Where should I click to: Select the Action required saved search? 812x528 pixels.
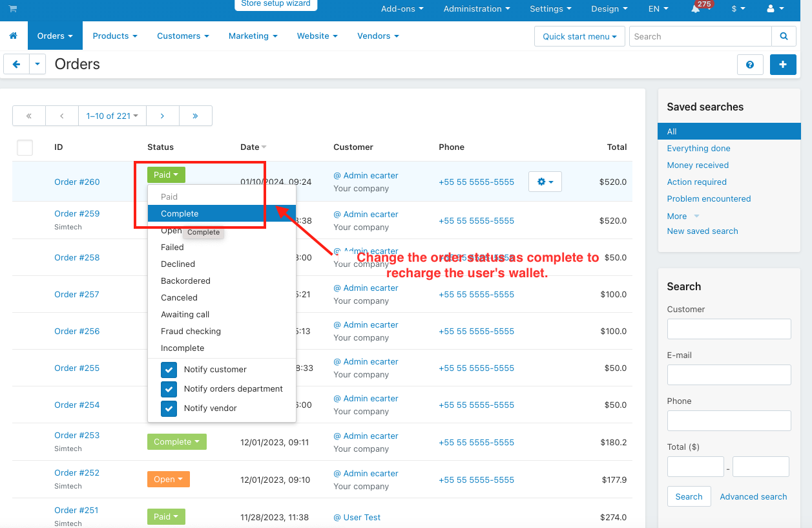(696, 182)
